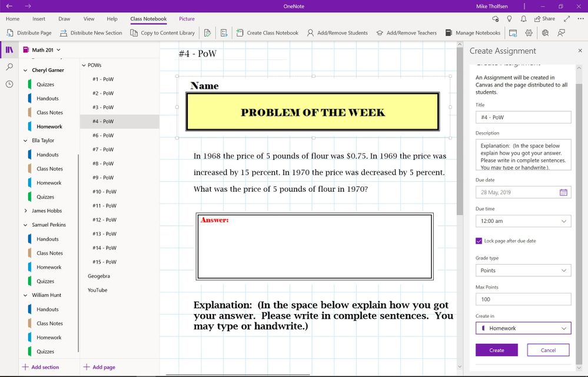Open the Math 201 notebook dropdown

pyautogui.click(x=42, y=50)
